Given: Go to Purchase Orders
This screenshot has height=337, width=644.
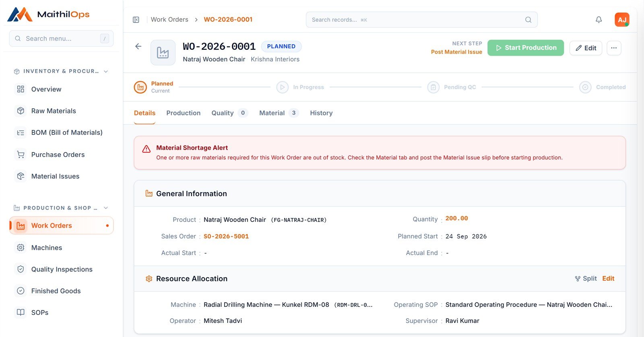Looking at the screenshot, I should point(61,154).
